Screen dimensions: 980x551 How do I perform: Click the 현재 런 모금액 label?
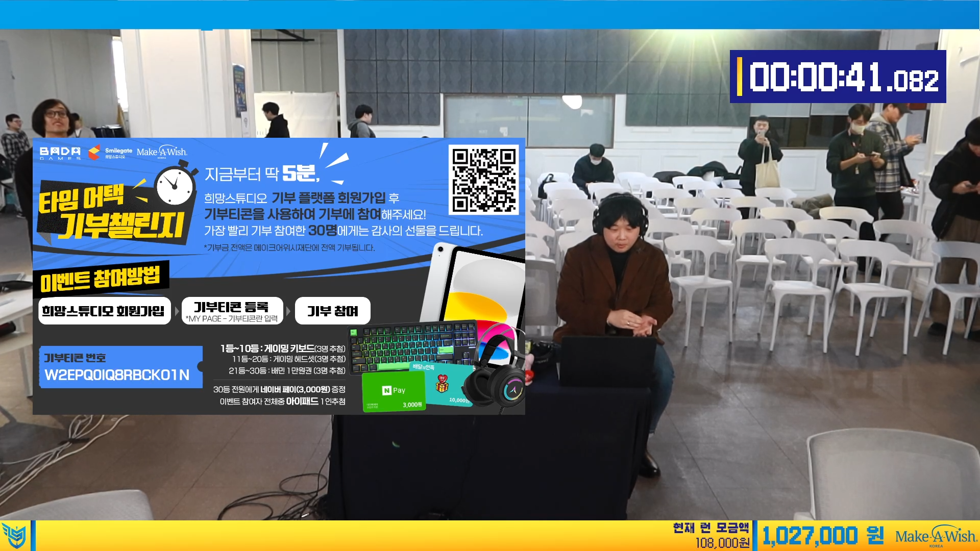[711, 528]
